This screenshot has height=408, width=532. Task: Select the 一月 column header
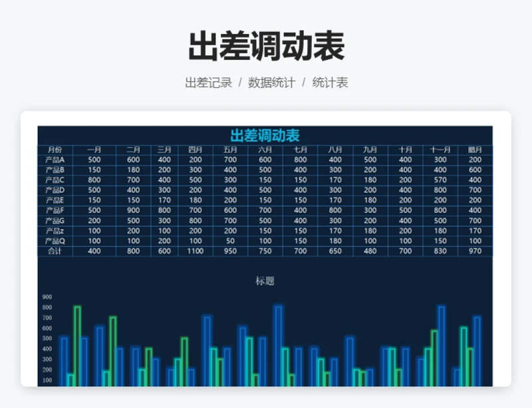pyautogui.click(x=94, y=150)
